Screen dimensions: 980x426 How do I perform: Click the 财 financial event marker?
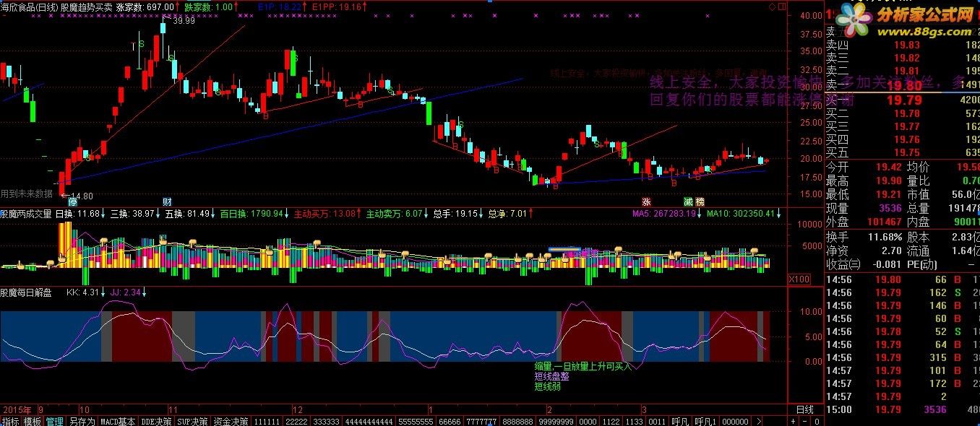(167, 201)
